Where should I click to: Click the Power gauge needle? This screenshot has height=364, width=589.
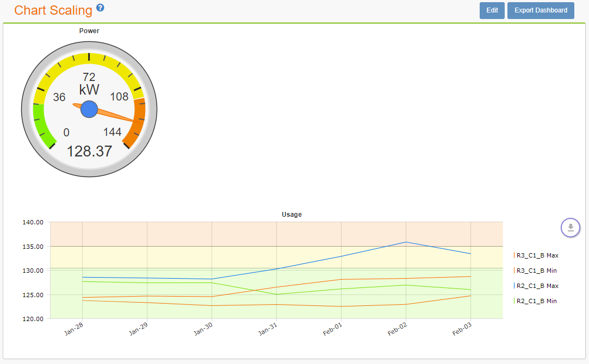(x=114, y=114)
